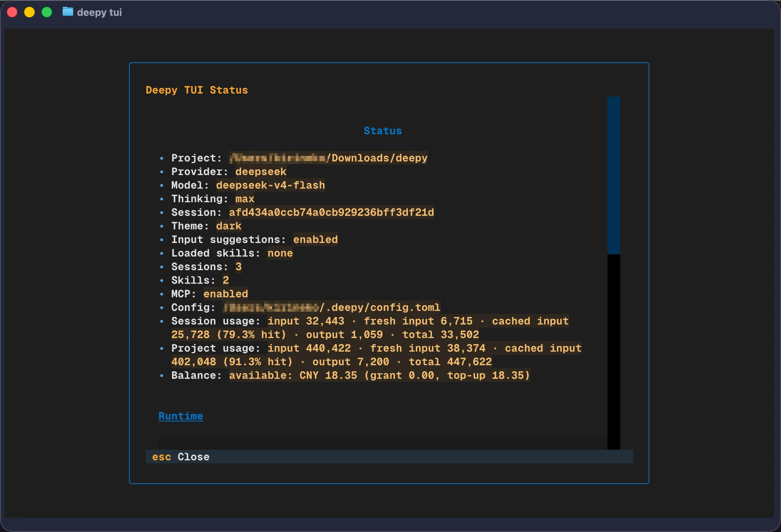Select the Project path ending /Downloads/deepy
The width and height of the screenshot is (781, 532).
point(328,158)
